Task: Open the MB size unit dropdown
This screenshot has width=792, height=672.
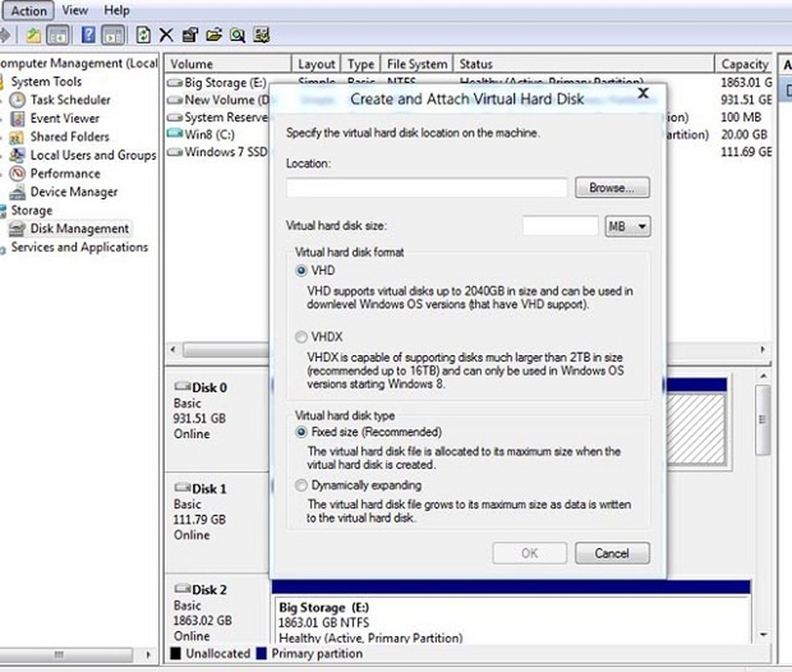Action: tap(627, 226)
